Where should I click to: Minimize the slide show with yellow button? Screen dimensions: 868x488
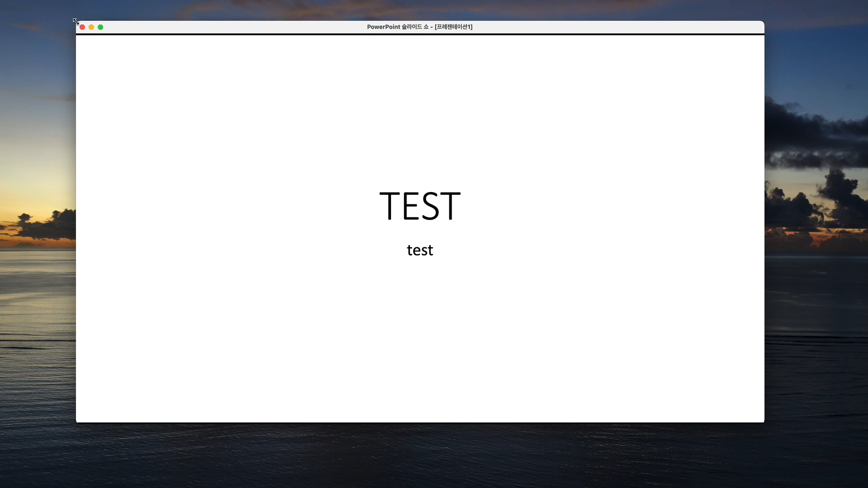tap(91, 27)
